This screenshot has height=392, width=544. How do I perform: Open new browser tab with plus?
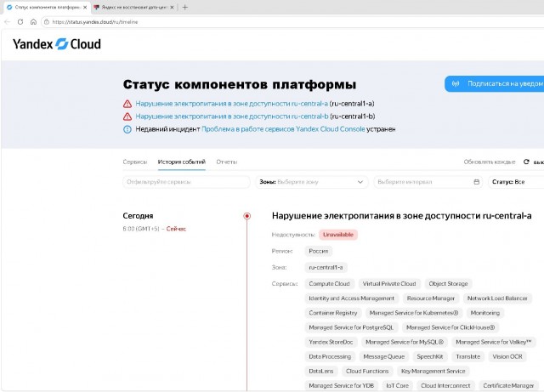pos(185,8)
